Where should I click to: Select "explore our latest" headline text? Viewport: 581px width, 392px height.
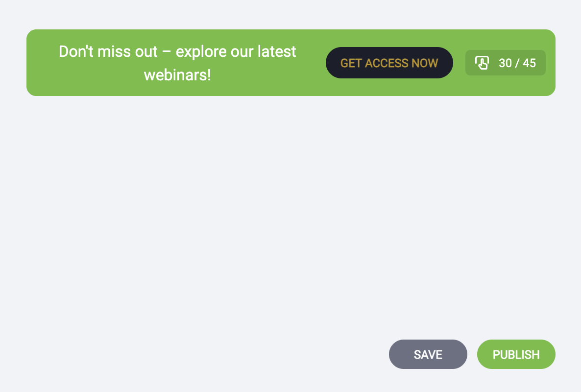236,51
